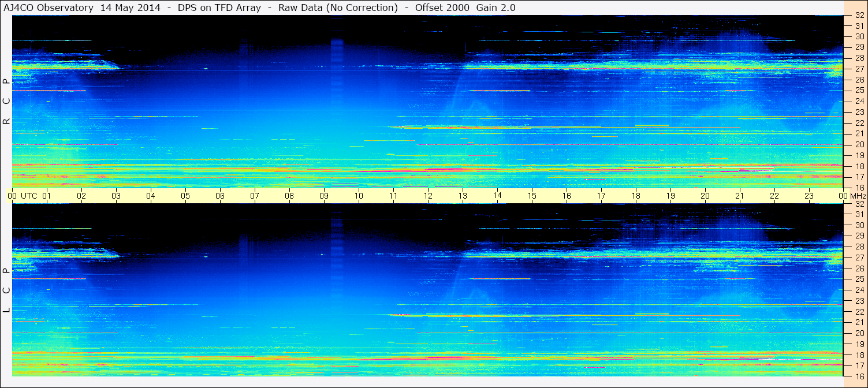Click the 18 hour marker on time axis
868x388 pixels.
[x=635, y=196]
